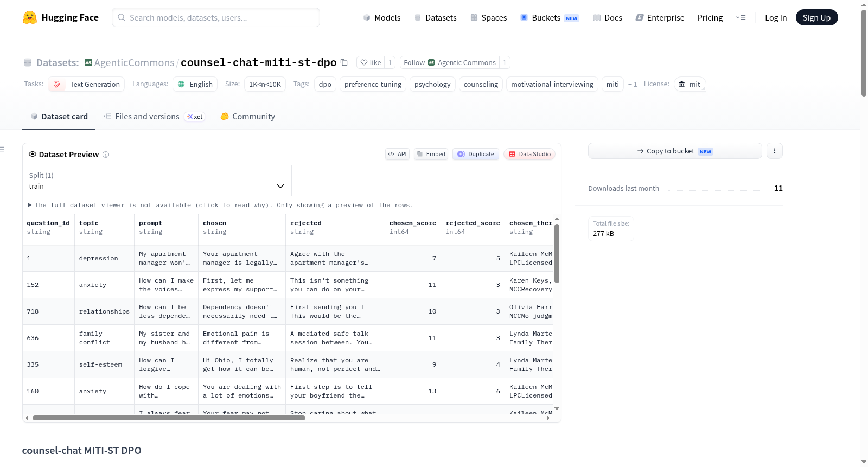This screenshot has width=868, height=467.
Task: Open the Docs page
Action: coord(608,17)
